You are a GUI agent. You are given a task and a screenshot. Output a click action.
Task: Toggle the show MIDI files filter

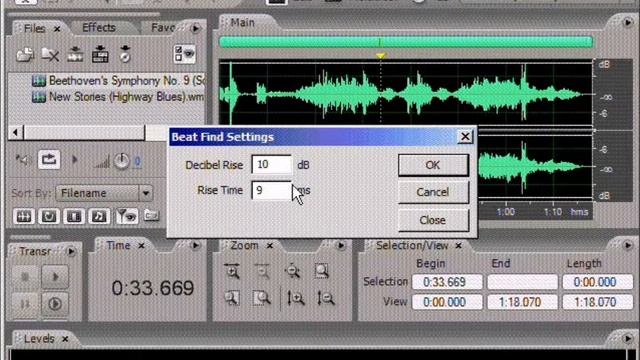click(99, 216)
